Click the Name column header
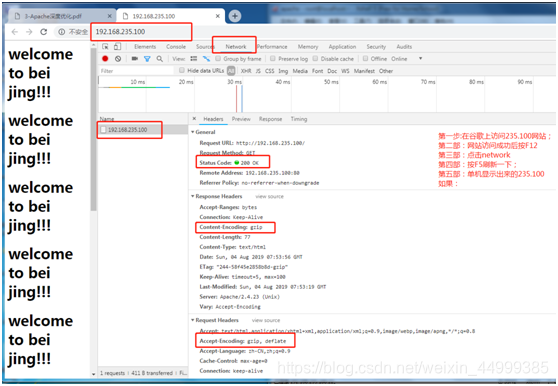 pos(107,119)
